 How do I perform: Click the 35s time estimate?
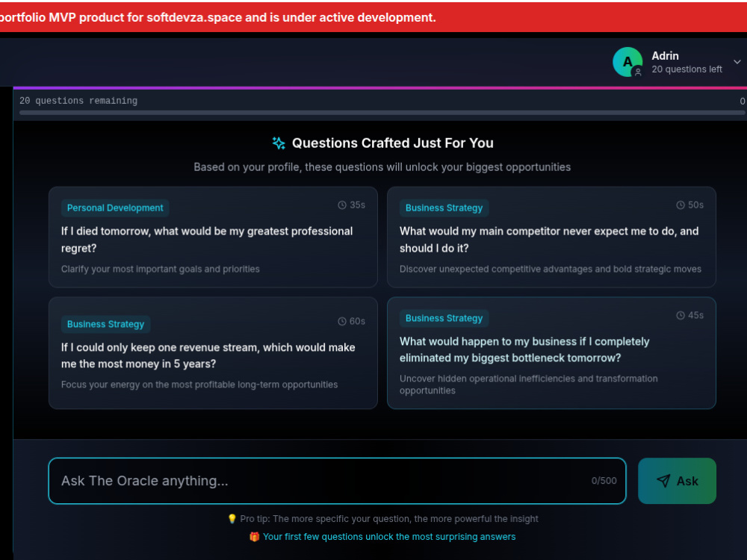click(357, 205)
